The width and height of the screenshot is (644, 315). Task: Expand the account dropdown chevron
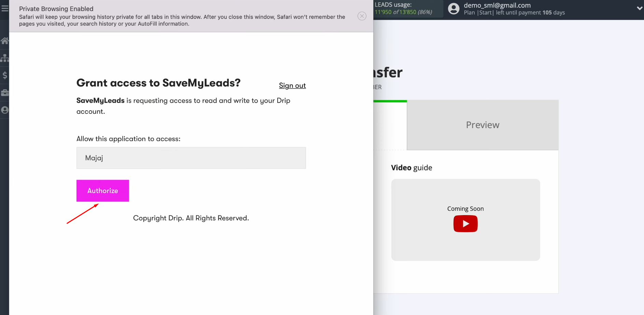[x=639, y=8]
